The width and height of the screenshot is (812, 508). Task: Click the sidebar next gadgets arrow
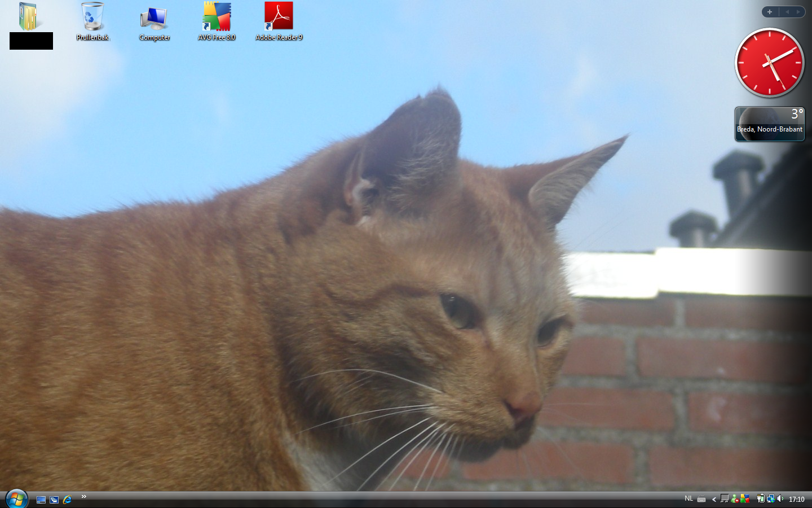[798, 12]
